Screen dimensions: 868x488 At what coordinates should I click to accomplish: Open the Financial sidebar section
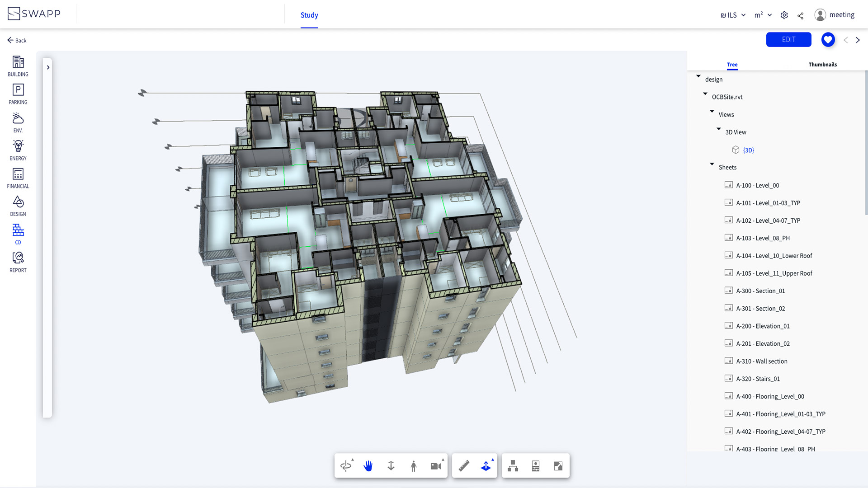[18, 178]
